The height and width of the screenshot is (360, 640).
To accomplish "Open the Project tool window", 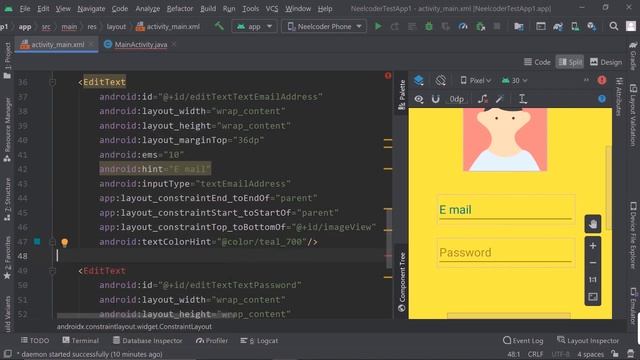I will coord(7,60).
